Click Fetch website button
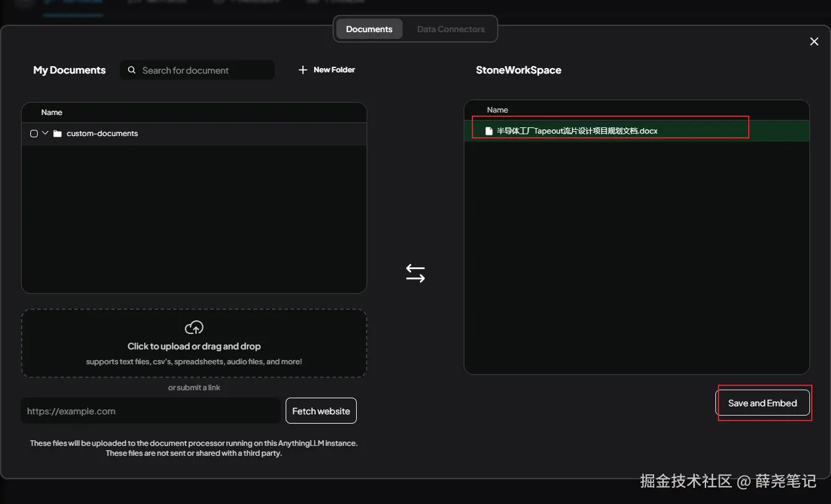 tap(321, 411)
